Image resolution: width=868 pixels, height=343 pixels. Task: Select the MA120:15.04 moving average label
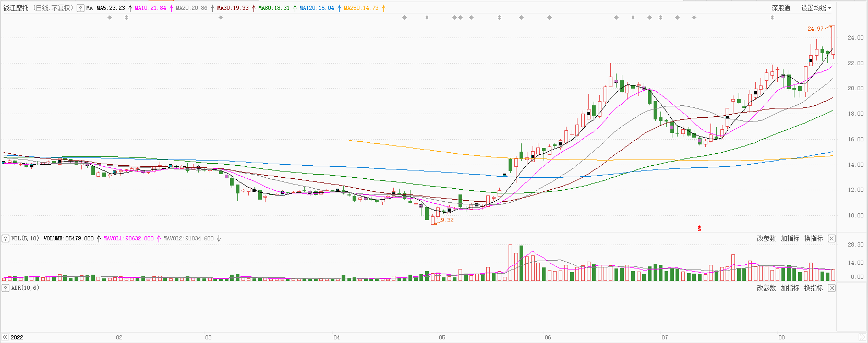click(317, 8)
